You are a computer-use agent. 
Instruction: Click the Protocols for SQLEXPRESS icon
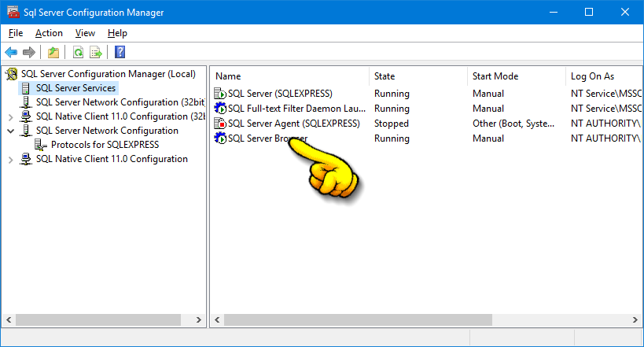(x=41, y=145)
